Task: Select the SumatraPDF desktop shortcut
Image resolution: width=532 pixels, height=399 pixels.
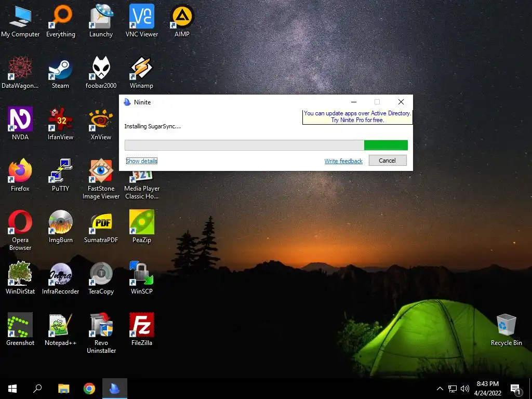Action: [x=101, y=227]
